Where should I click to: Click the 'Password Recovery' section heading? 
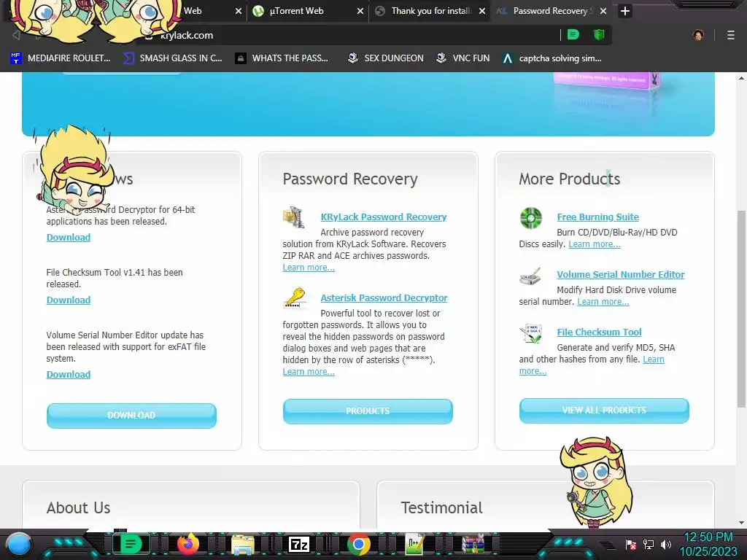(x=350, y=179)
